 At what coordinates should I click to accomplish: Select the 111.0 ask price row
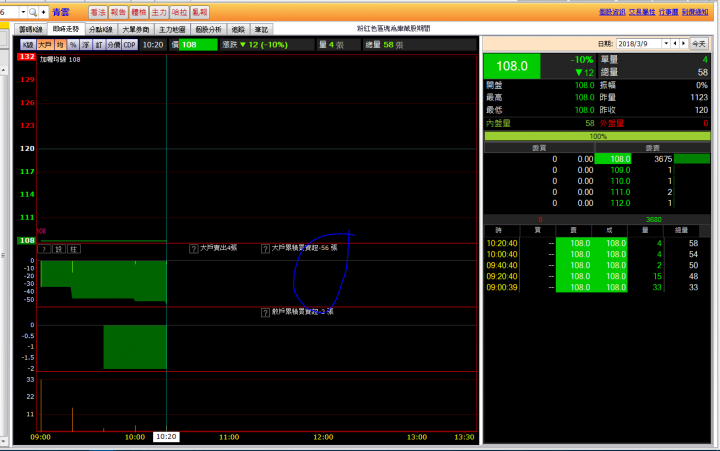[x=597, y=192]
